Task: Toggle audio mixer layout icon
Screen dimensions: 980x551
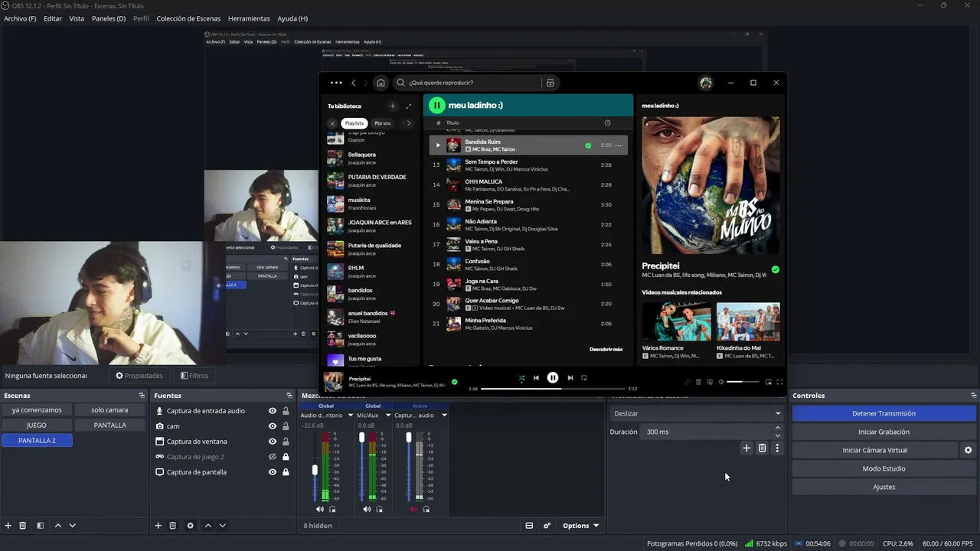Action: tap(529, 526)
